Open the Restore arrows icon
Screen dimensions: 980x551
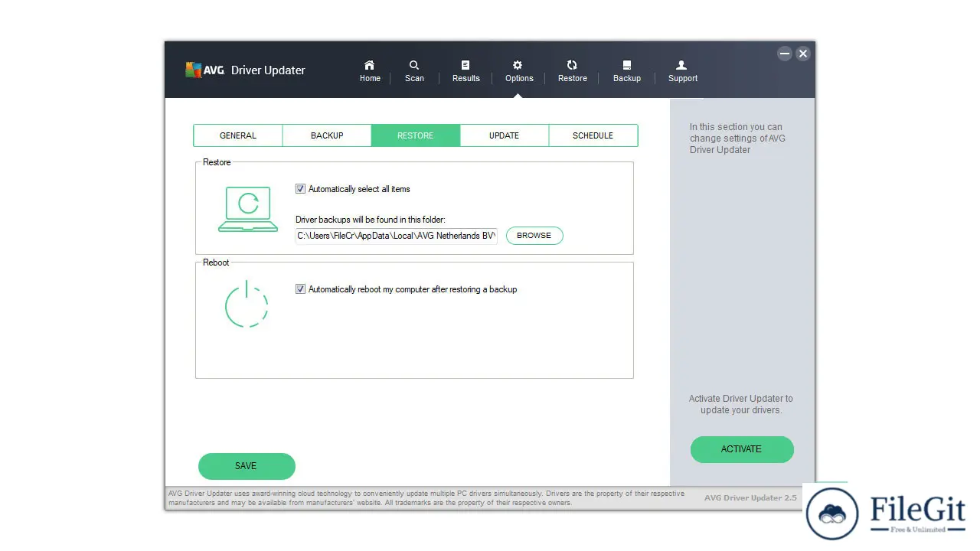coord(572,65)
